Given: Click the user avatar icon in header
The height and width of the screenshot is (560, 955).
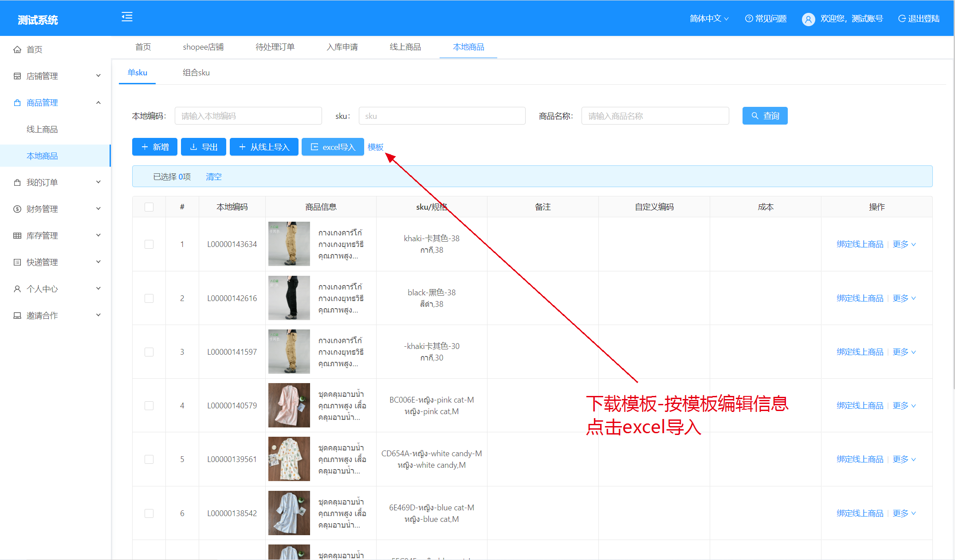Looking at the screenshot, I should click(x=808, y=19).
